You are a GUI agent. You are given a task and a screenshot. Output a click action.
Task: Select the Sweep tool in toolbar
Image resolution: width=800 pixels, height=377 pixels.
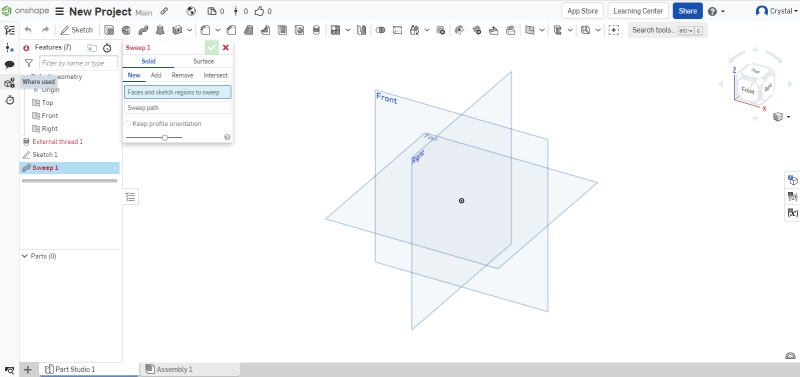coord(143,30)
